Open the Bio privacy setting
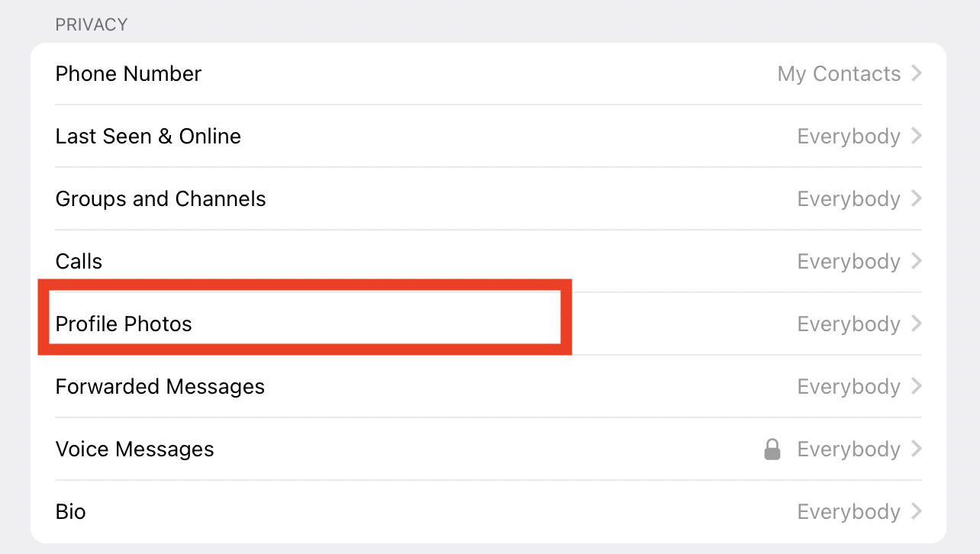This screenshot has height=554, width=980. 488,512
